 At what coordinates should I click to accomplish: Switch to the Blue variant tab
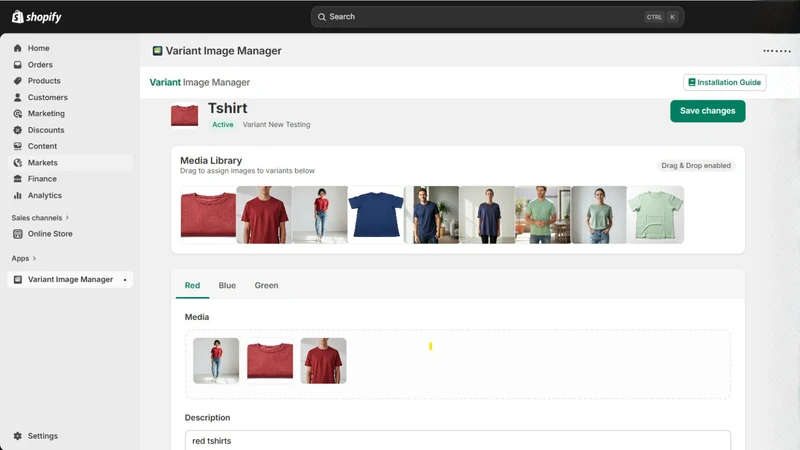(x=227, y=285)
